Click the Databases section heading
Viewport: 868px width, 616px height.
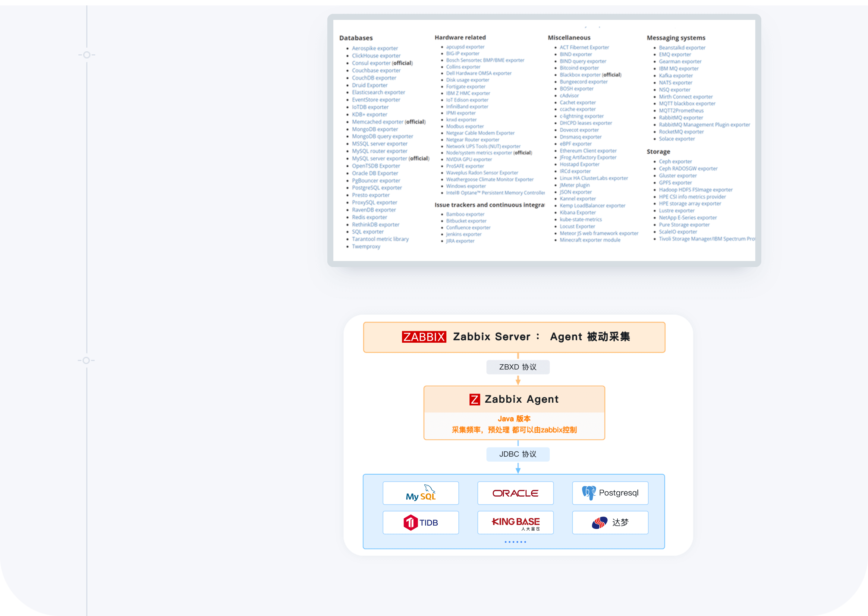[x=356, y=38]
